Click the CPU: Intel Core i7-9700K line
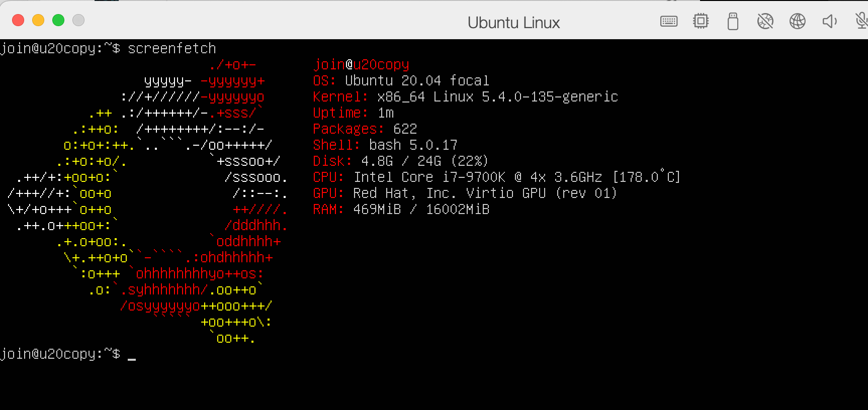868x410 pixels. click(496, 177)
